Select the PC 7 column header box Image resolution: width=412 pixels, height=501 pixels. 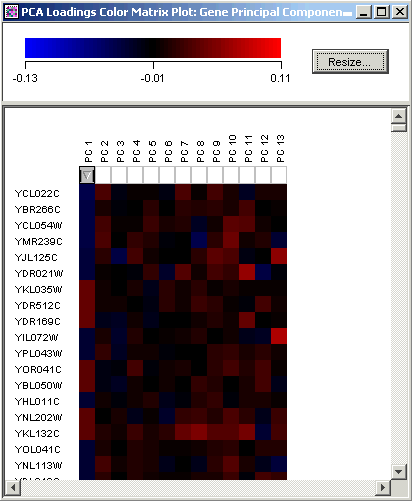(183, 175)
